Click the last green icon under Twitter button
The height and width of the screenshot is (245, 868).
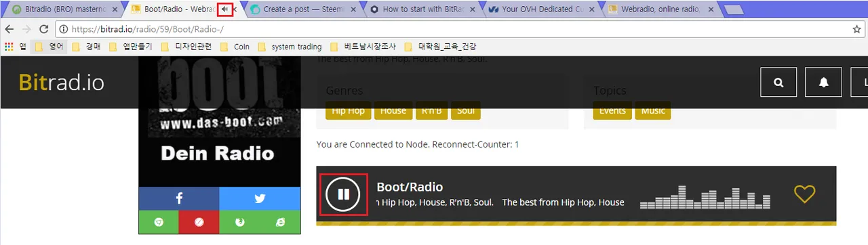(x=280, y=222)
